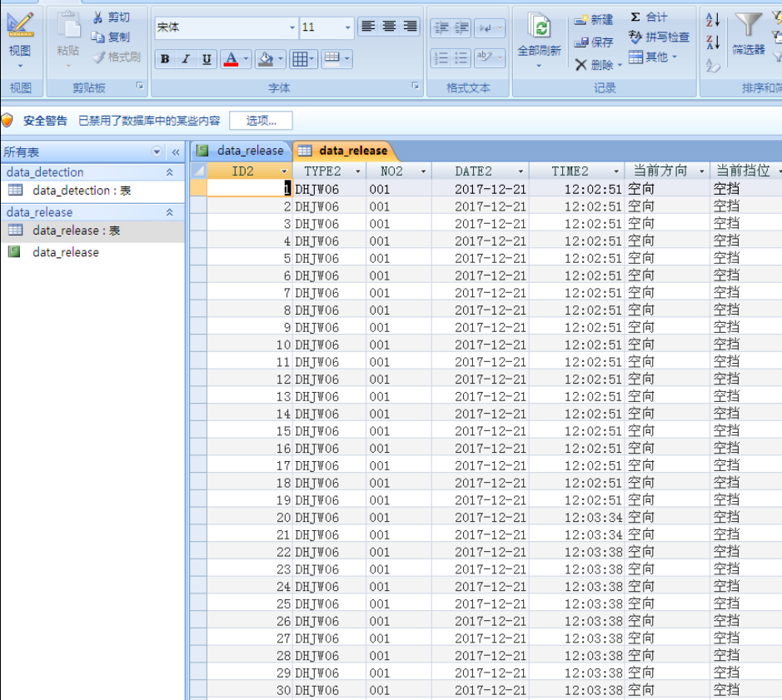The height and width of the screenshot is (700, 782).
Task: Center-align the text
Action: tap(389, 27)
